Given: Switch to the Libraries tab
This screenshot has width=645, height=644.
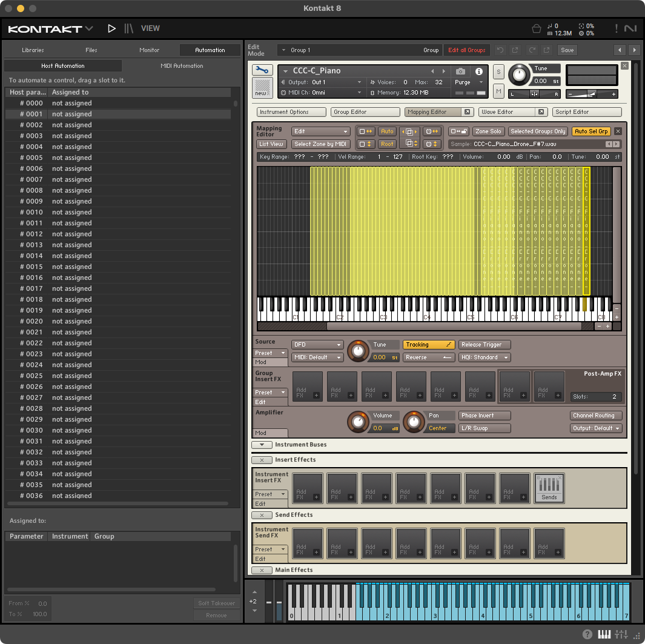Looking at the screenshot, I should 33,50.
